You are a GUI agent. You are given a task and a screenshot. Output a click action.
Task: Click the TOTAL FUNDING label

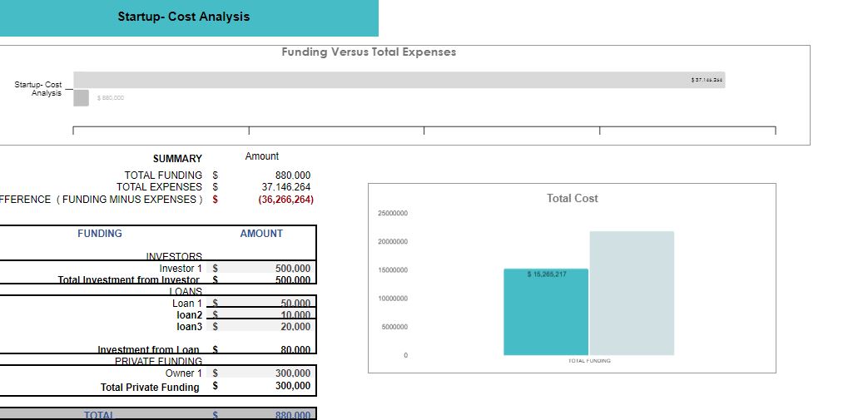pos(163,175)
